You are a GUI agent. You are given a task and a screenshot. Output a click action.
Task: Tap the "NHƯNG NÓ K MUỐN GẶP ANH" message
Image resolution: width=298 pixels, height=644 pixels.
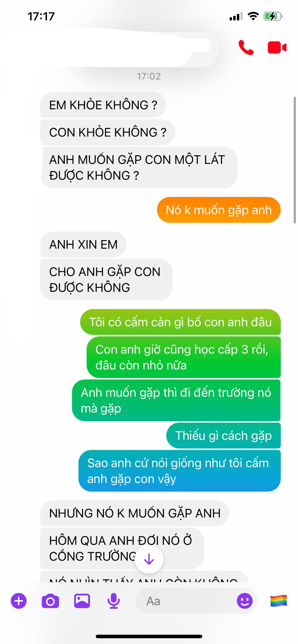[x=135, y=513]
